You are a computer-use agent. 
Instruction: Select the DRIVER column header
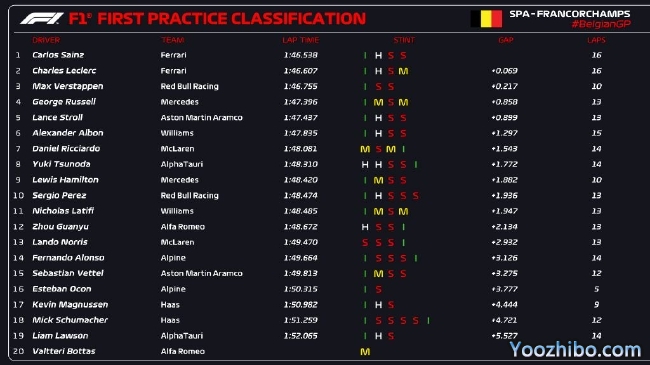tap(46, 40)
